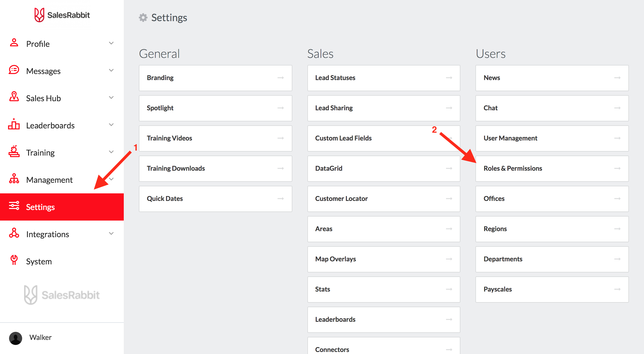Open the Lead Sharing setting

(x=384, y=108)
